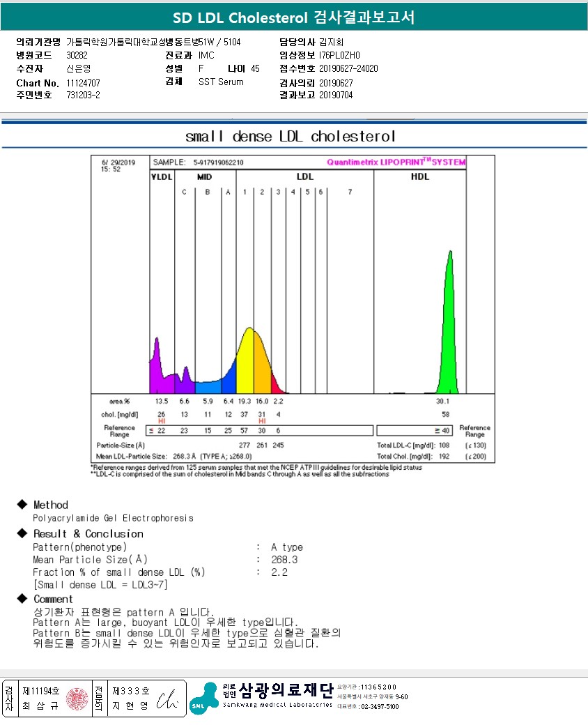Click department value IMC

[x=206, y=56]
